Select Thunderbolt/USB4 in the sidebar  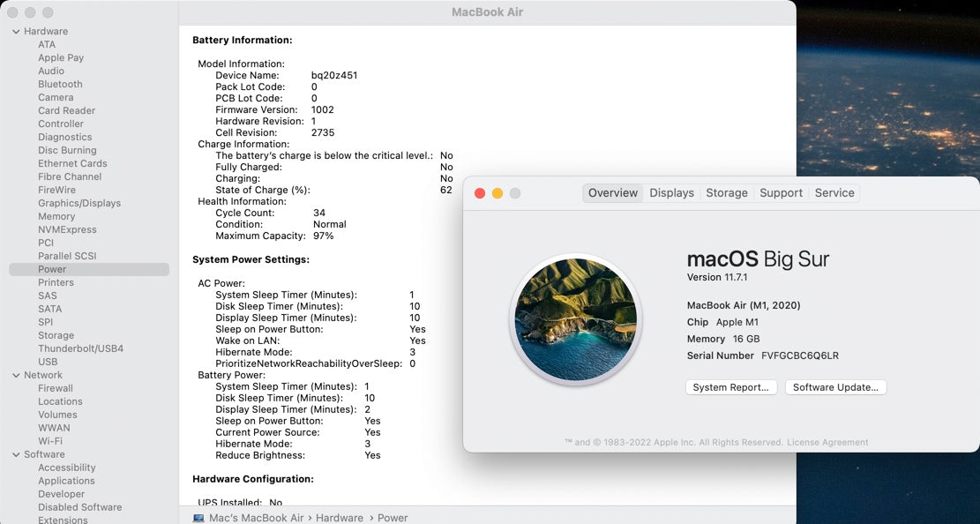click(x=81, y=348)
